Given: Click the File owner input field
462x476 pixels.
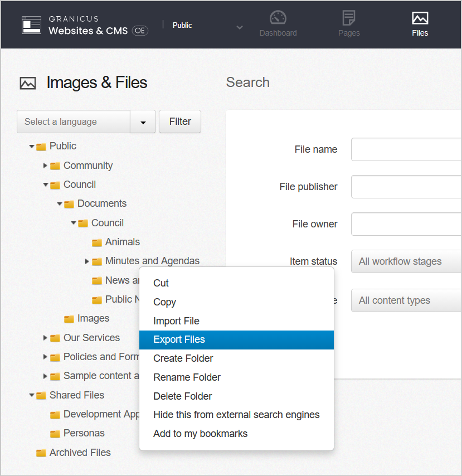Looking at the screenshot, I should [x=406, y=224].
